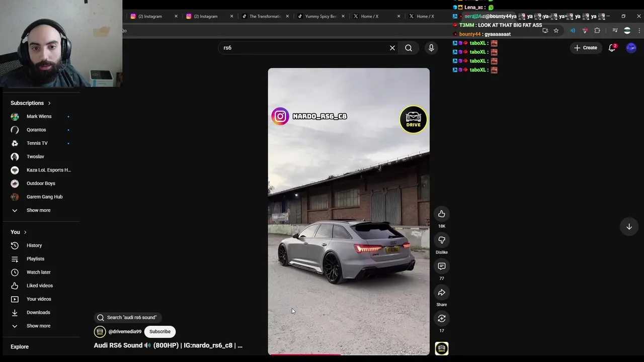Expand the You section chevron
This screenshot has height=362, width=644.
click(x=25, y=232)
